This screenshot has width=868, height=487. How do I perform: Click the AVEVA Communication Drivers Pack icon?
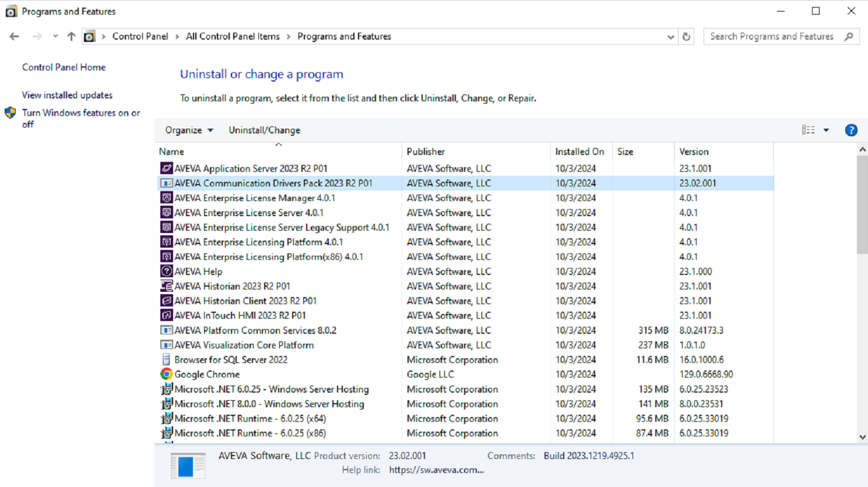point(166,183)
